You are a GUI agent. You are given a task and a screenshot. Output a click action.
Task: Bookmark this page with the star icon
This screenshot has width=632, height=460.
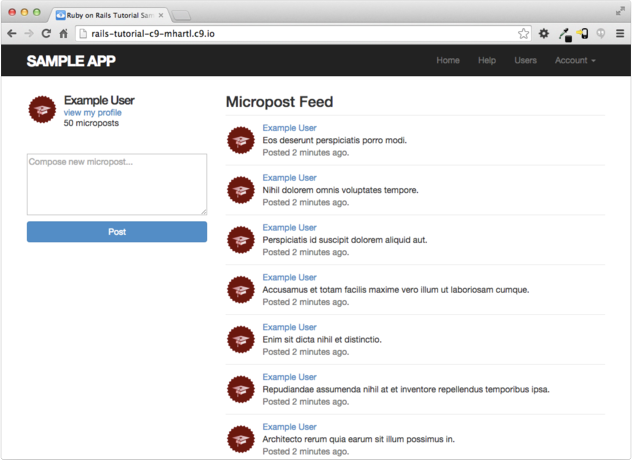click(x=523, y=33)
